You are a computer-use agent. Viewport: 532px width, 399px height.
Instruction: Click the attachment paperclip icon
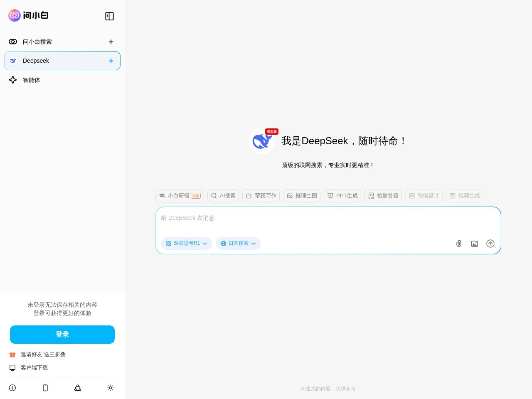pos(459,244)
